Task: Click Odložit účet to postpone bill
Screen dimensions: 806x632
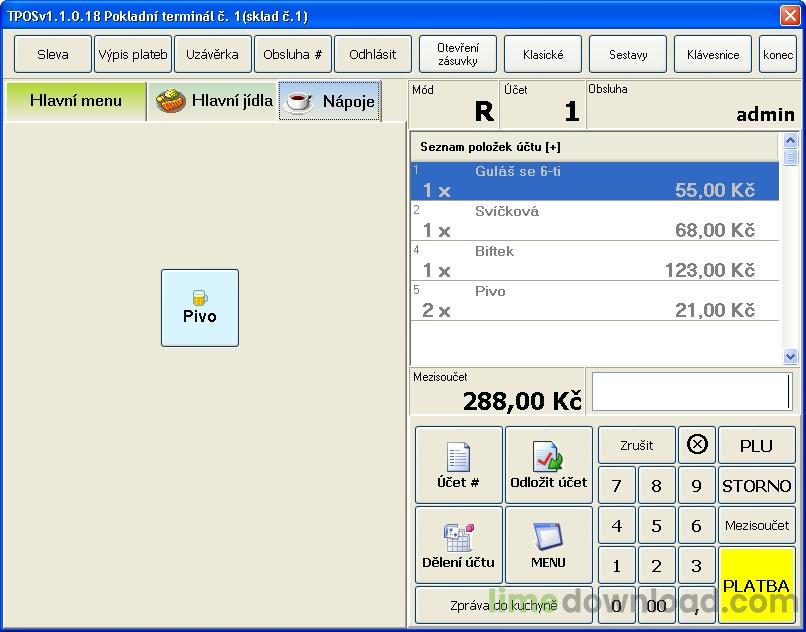Action: coord(548,465)
